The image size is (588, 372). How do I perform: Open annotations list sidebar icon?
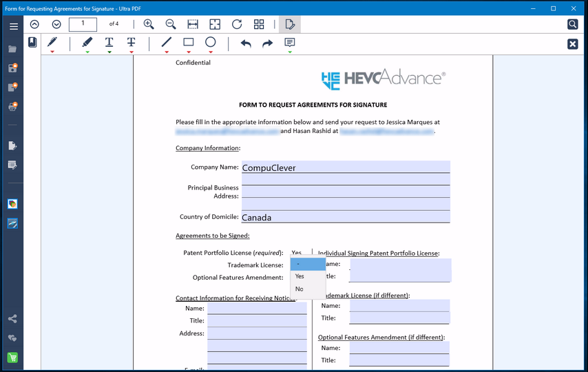click(x=12, y=165)
